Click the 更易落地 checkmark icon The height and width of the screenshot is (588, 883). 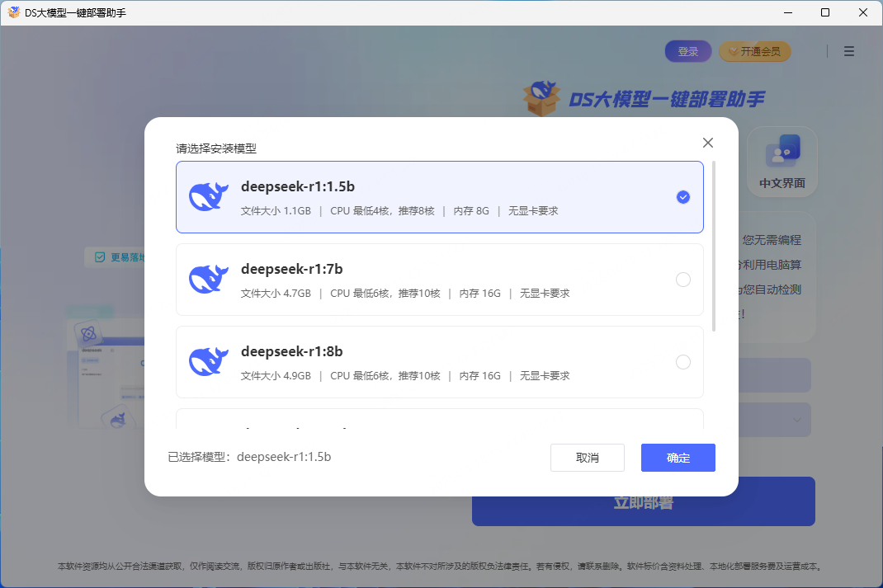(100, 257)
